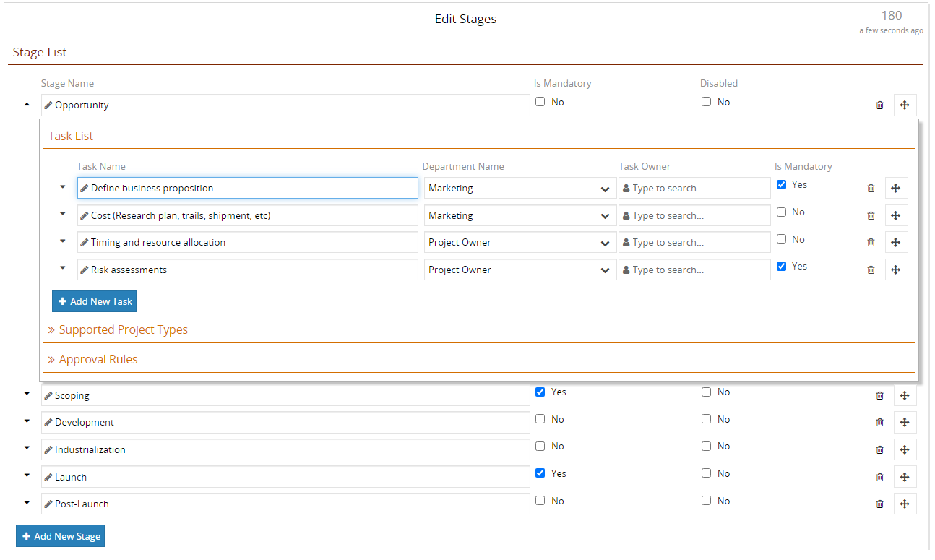The height and width of the screenshot is (560, 935).
Task: Toggle the Disabled checkbox for Opportunity stage
Action: point(707,102)
